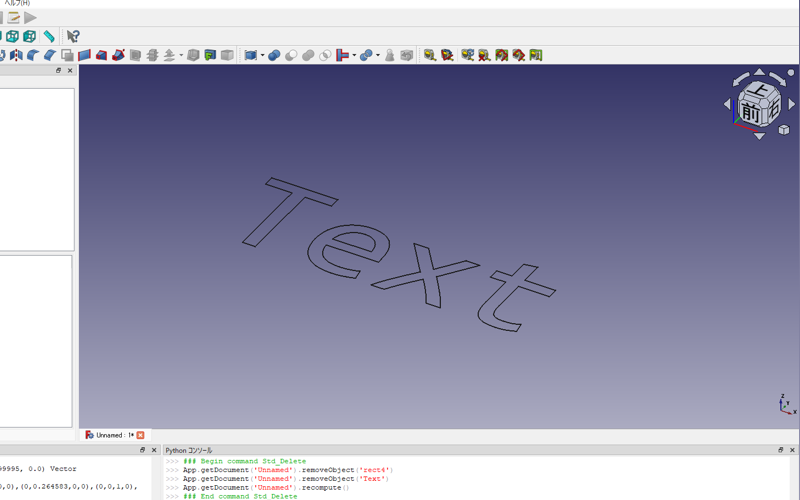
Task: Rotate view with navigation cube's right arrow
Action: click(792, 104)
